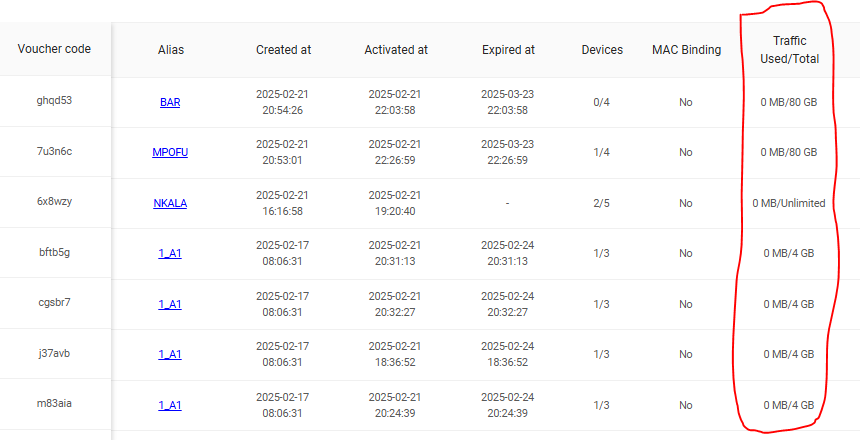Click the Devices column header
Image resolution: width=860 pixels, height=440 pixels.
click(602, 50)
